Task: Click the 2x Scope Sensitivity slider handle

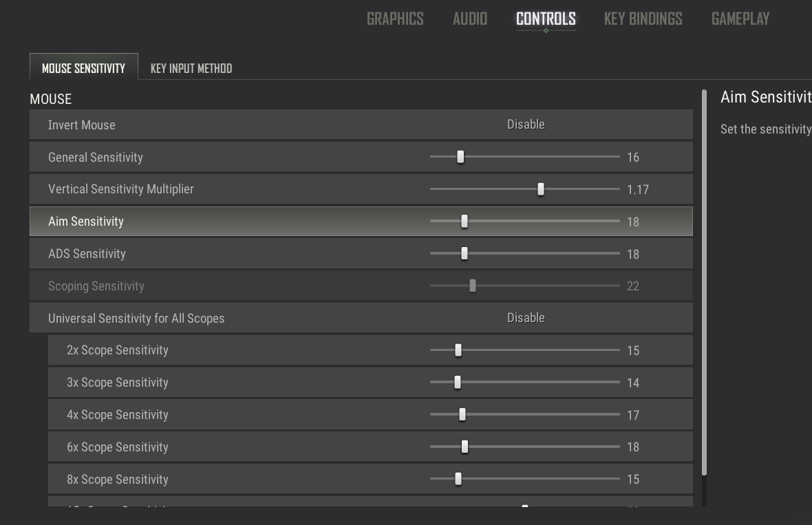Action: pyautogui.click(x=458, y=350)
